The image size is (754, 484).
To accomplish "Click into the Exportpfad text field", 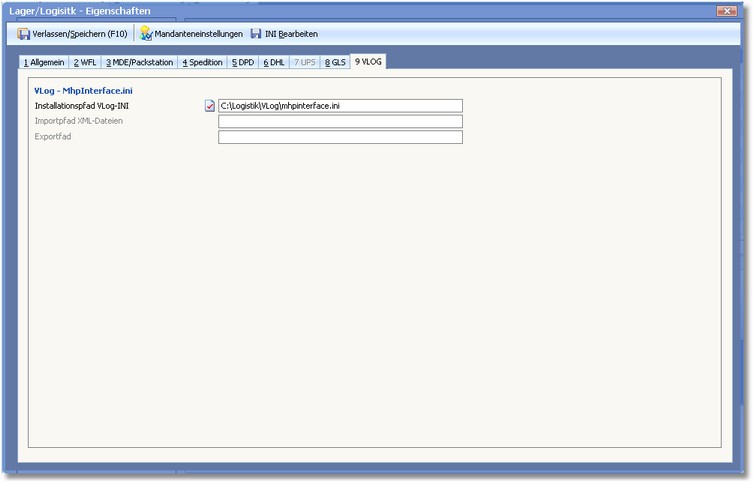I will pos(340,137).
